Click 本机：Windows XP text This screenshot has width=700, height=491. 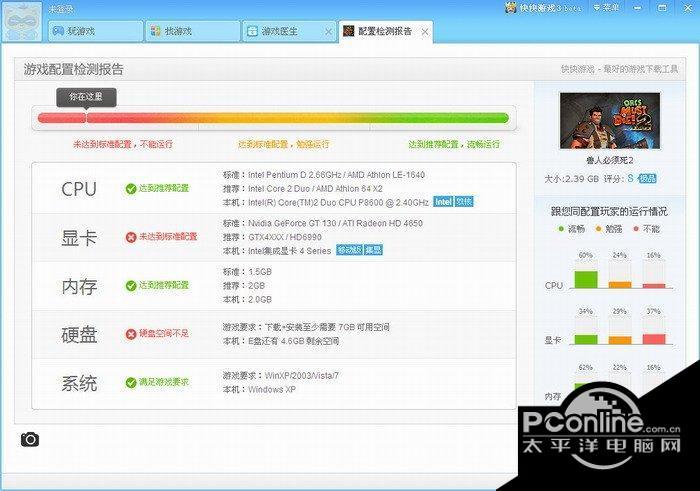(259, 390)
